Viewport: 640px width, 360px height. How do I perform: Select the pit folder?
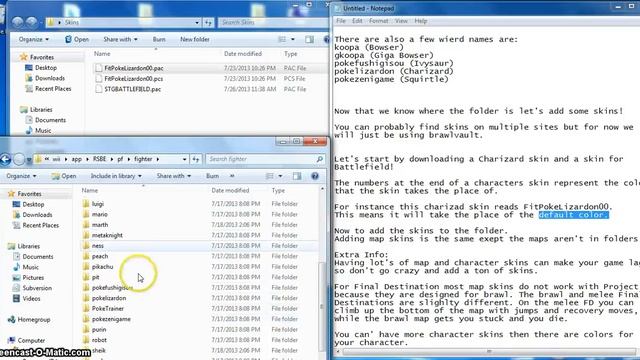(96, 277)
